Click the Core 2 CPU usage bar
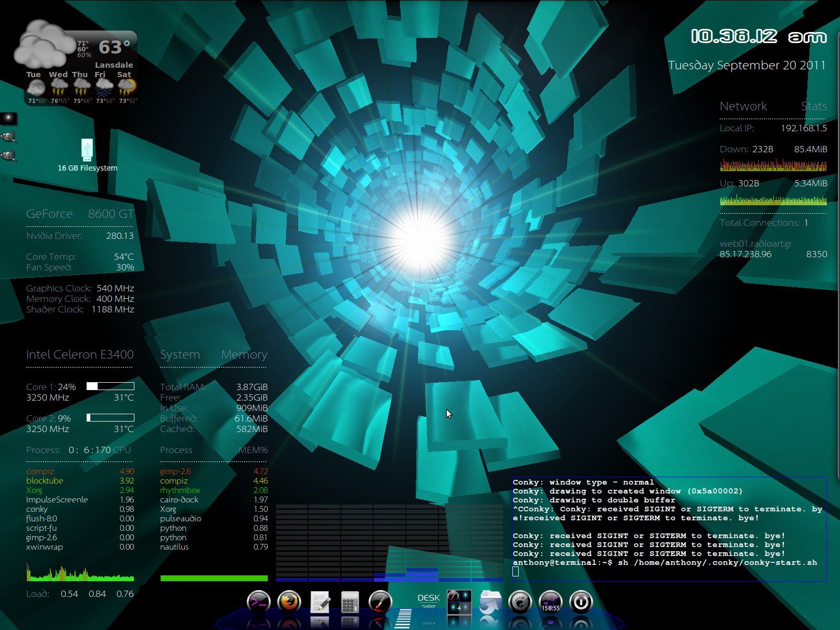840x630 pixels. [110, 418]
